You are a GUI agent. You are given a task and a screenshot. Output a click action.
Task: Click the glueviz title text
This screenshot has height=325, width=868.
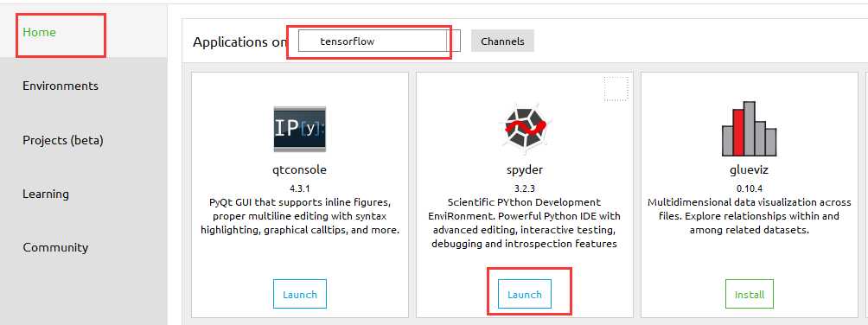pos(749,169)
